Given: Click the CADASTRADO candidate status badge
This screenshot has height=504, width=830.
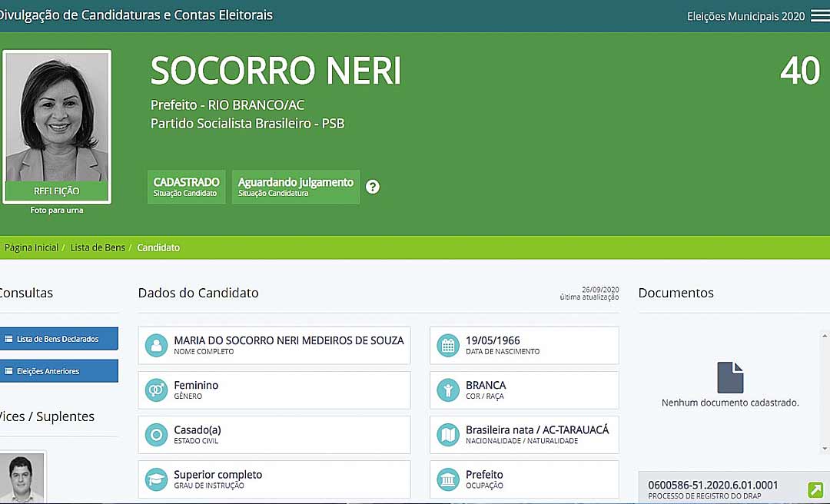Looking at the screenshot, I should pyautogui.click(x=186, y=187).
